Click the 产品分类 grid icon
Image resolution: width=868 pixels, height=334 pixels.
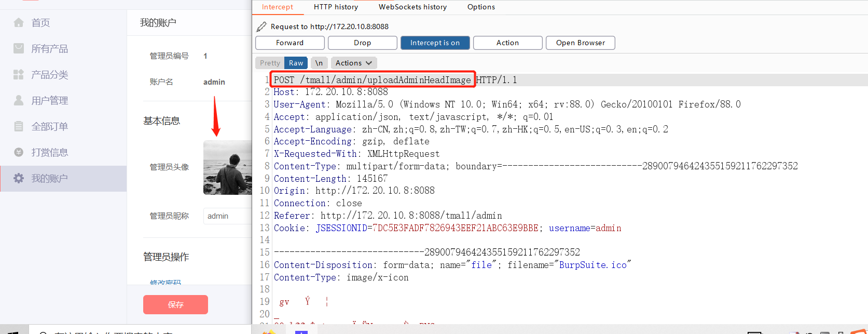19,74
